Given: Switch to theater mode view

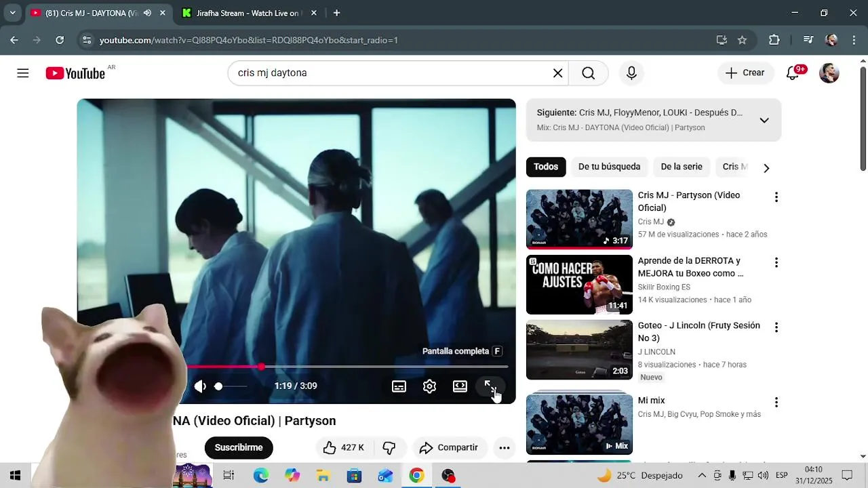Looking at the screenshot, I should (x=460, y=386).
